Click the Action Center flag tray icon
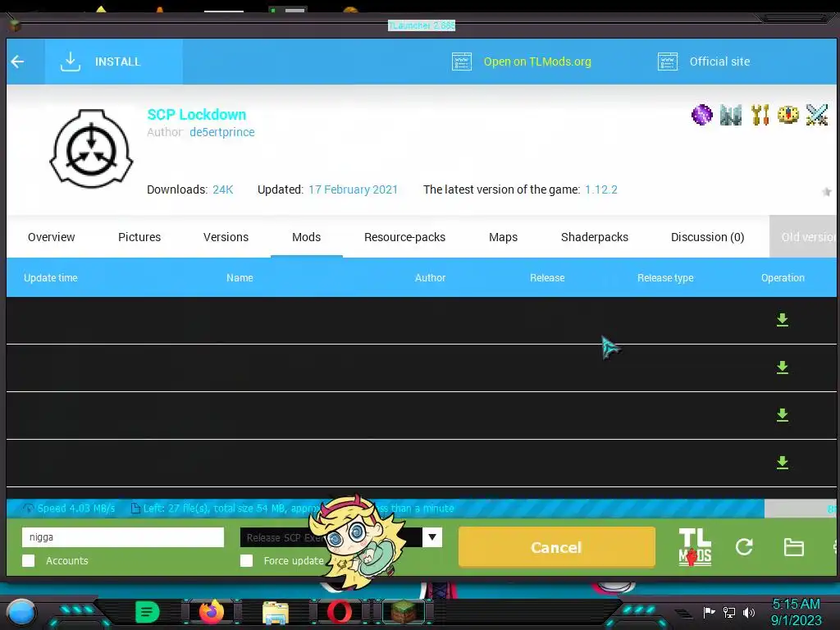This screenshot has width=840, height=630. tap(709, 612)
